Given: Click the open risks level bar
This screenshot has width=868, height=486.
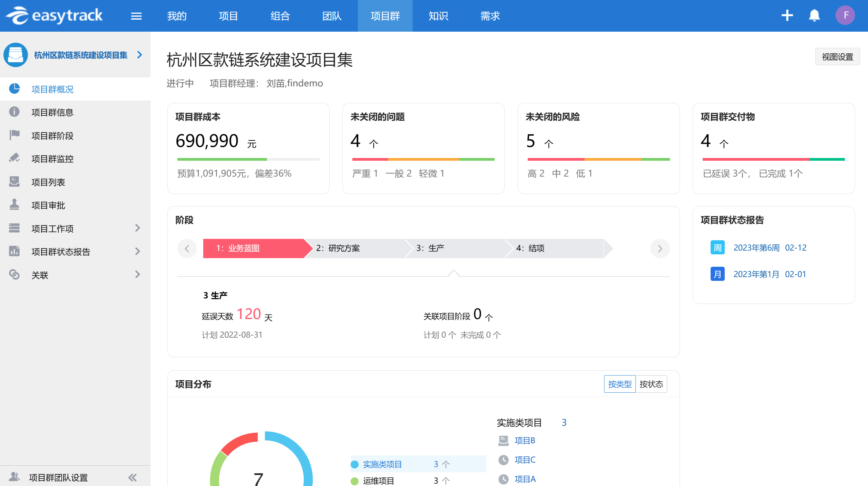Looking at the screenshot, I should tap(599, 159).
